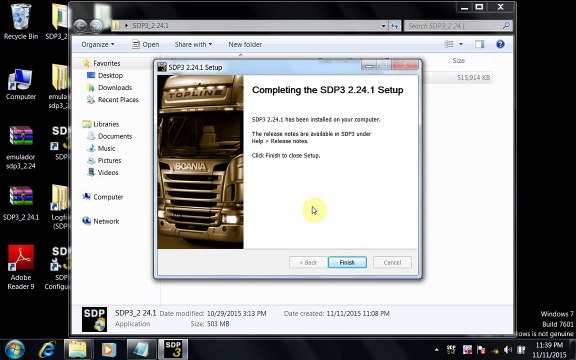
Task: Switch to SDP3 setup taskbar button
Action: pos(173,349)
